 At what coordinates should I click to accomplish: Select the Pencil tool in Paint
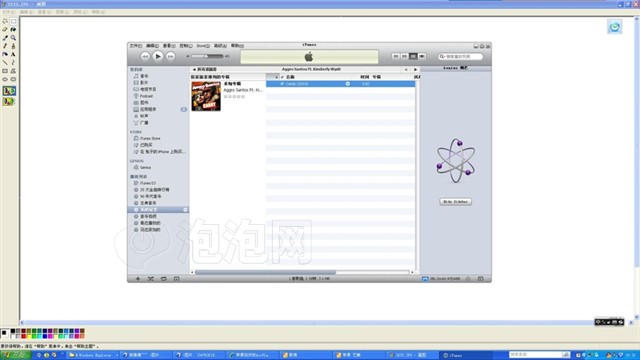point(5,46)
